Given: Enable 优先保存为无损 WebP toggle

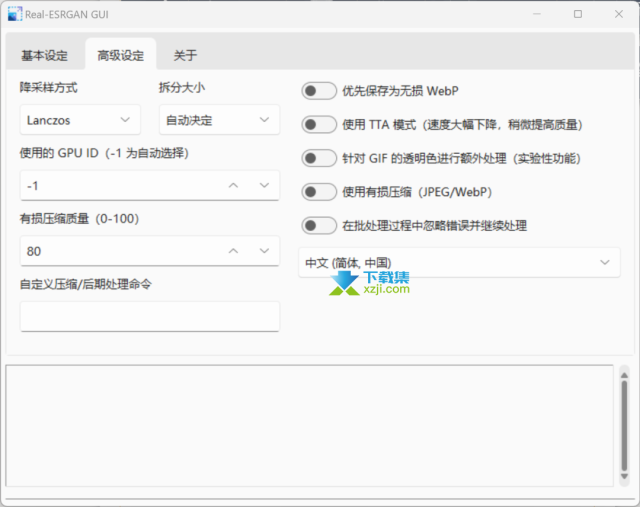Looking at the screenshot, I should coord(319,91).
